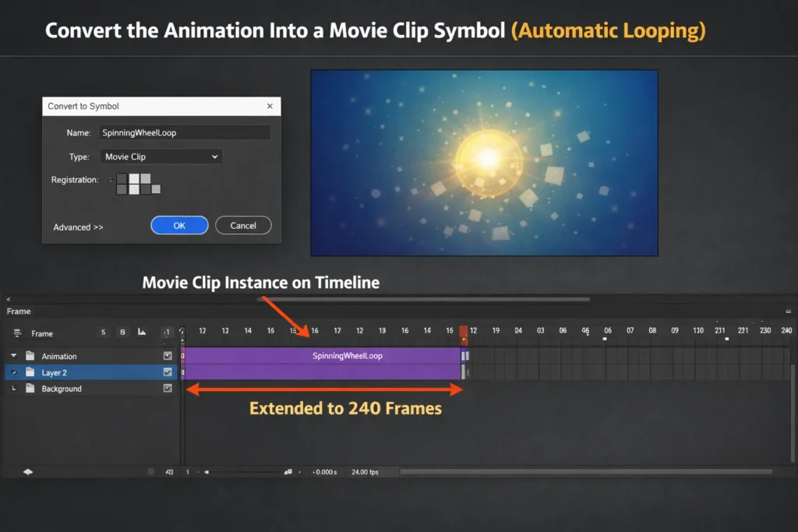
Task: Collapse the Animation layer folder
Action: [x=14, y=356]
